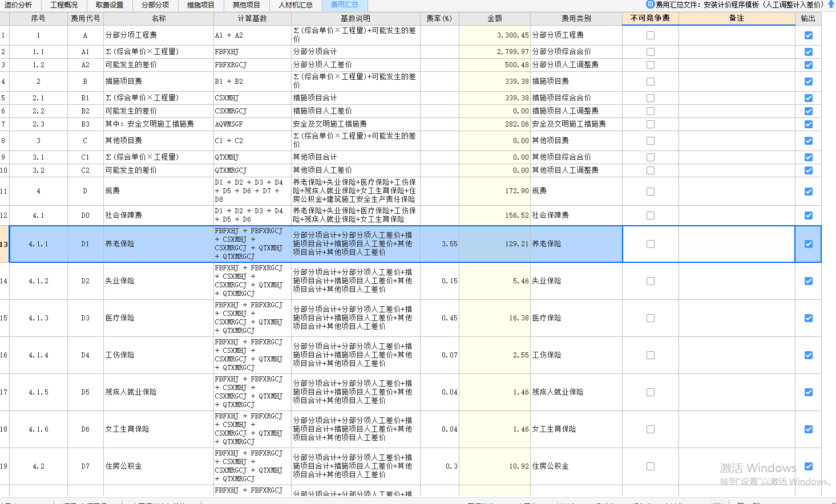Tick 不可竞争费 checkbox for 社会保障费 row
This screenshot has height=504, width=836.
click(x=651, y=216)
